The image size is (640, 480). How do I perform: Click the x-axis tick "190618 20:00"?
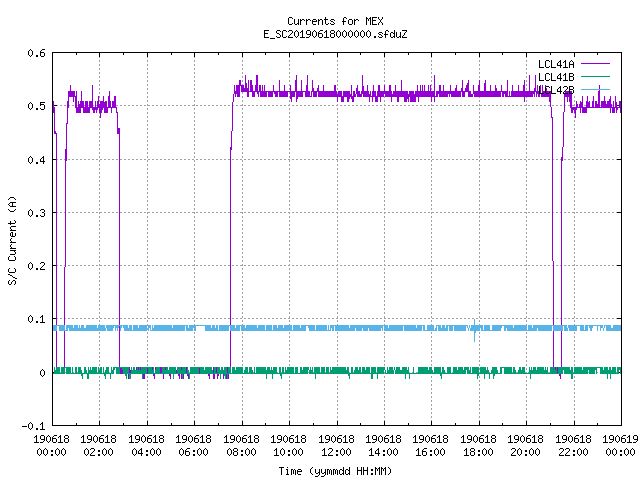click(525, 445)
